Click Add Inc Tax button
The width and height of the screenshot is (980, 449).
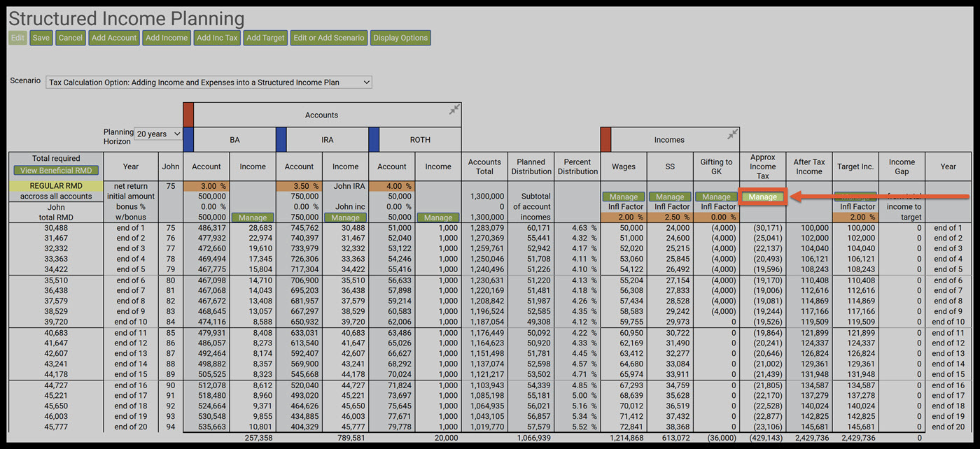pos(217,38)
